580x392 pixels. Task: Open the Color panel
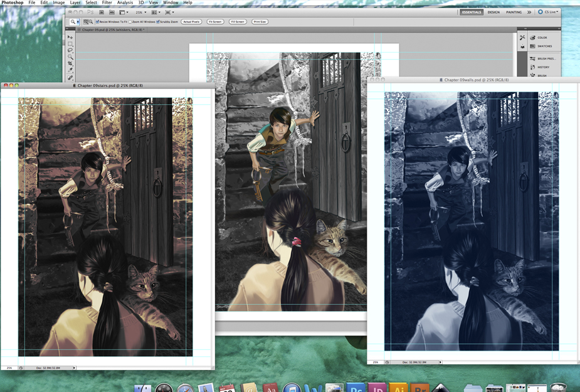(539, 38)
